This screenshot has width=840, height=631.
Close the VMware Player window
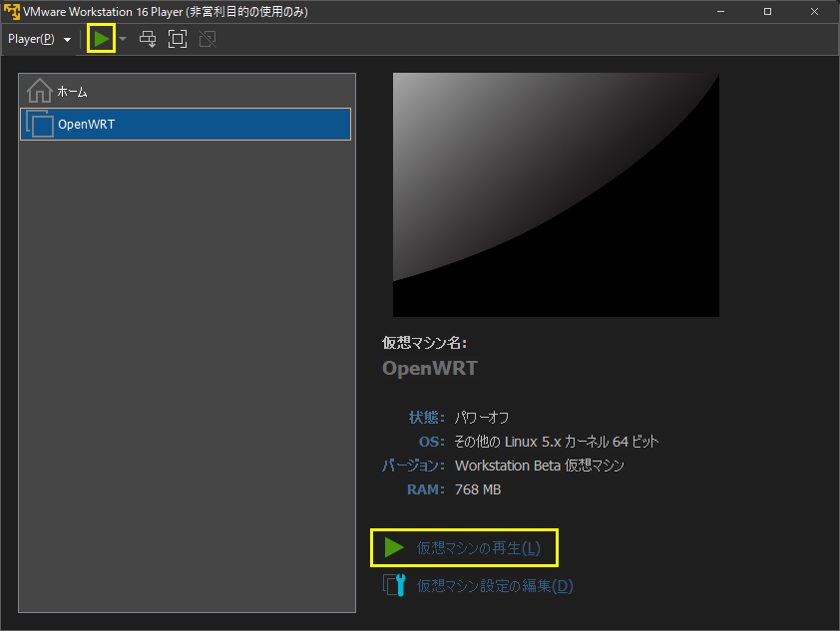(814, 11)
